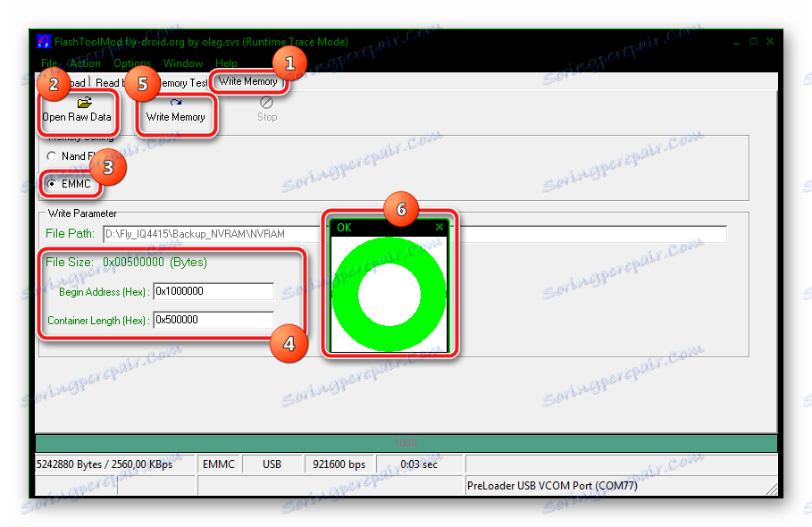Click the File Size 0x00500000 label
Screen dimensions: 812x527
(126, 262)
